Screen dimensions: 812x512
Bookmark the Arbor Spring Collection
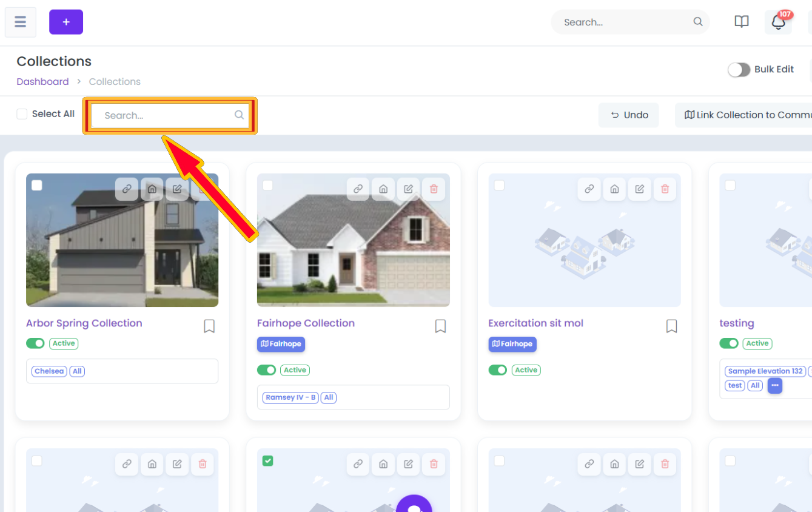(209, 326)
